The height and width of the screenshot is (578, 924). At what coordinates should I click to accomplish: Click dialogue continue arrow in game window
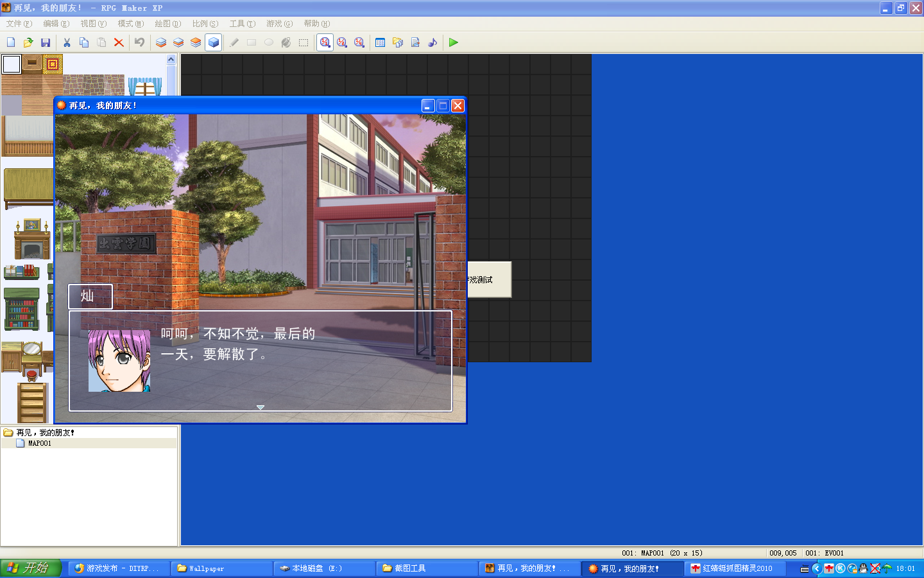tap(261, 407)
